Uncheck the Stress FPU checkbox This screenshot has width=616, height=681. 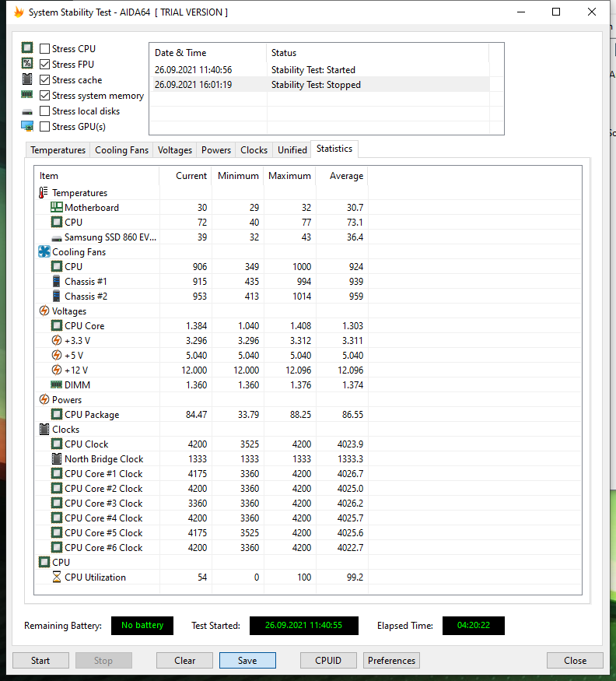click(x=44, y=64)
